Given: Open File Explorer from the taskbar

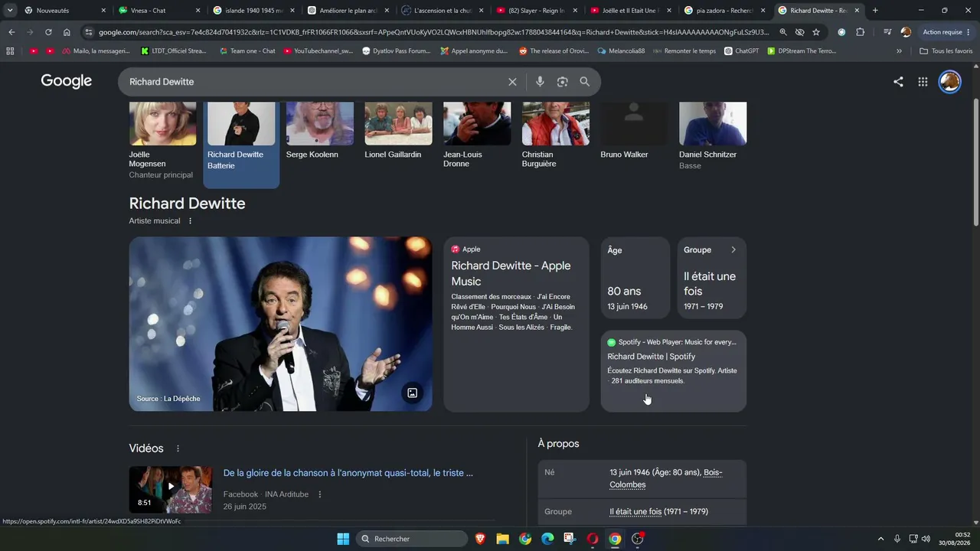Looking at the screenshot, I should [502, 539].
